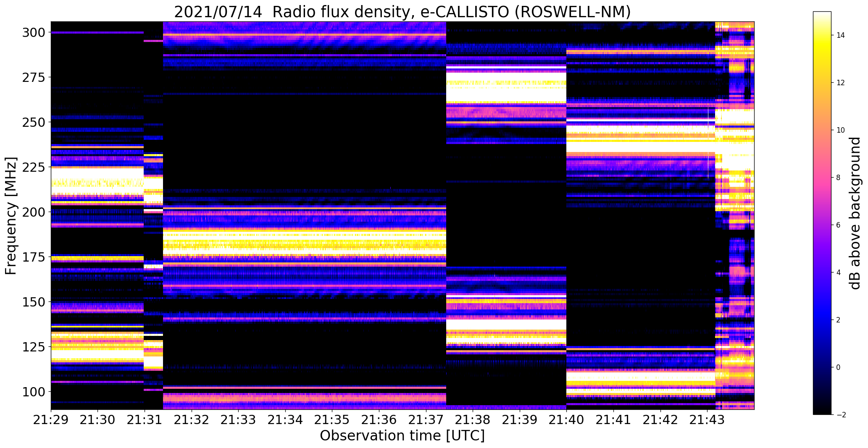Click the 21:40 time tick label
Screen dimensions: 868x448
coord(566,420)
